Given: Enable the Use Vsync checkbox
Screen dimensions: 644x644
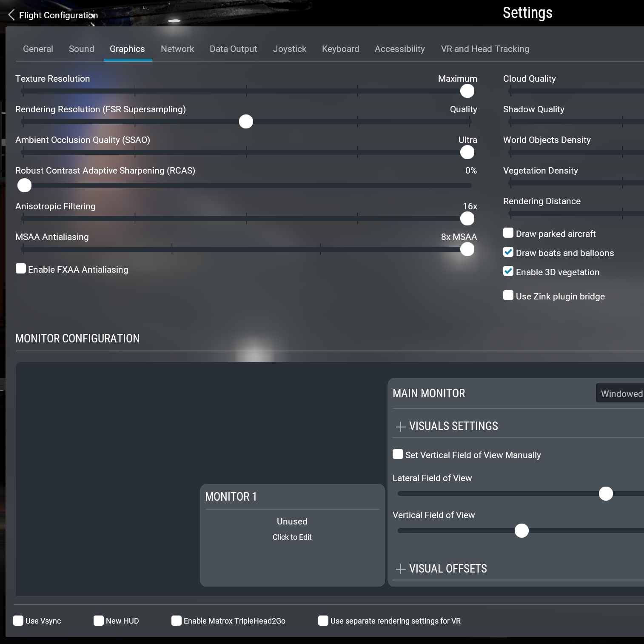Looking at the screenshot, I should click(18, 621).
